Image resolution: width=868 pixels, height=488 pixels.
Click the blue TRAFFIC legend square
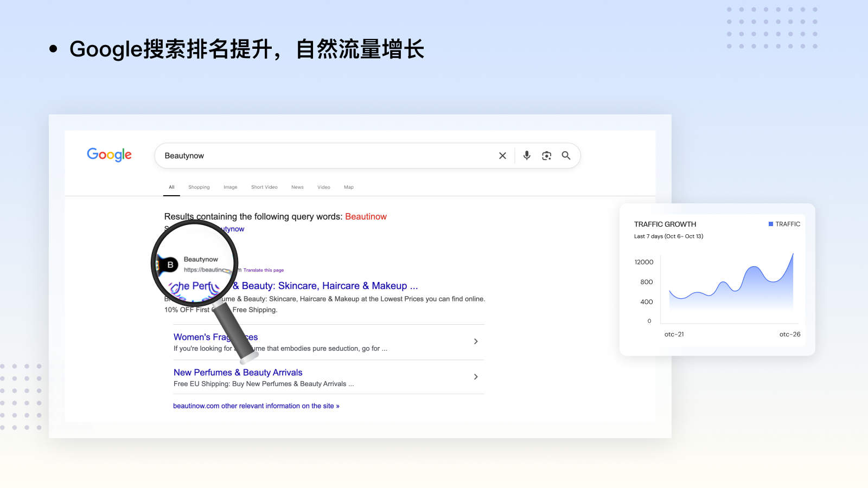coord(771,224)
